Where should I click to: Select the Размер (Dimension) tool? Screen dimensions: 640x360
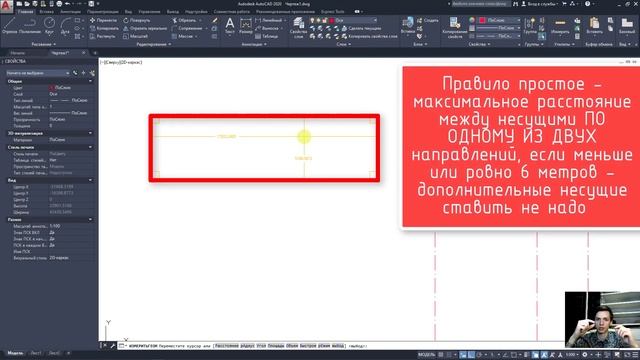click(x=246, y=25)
